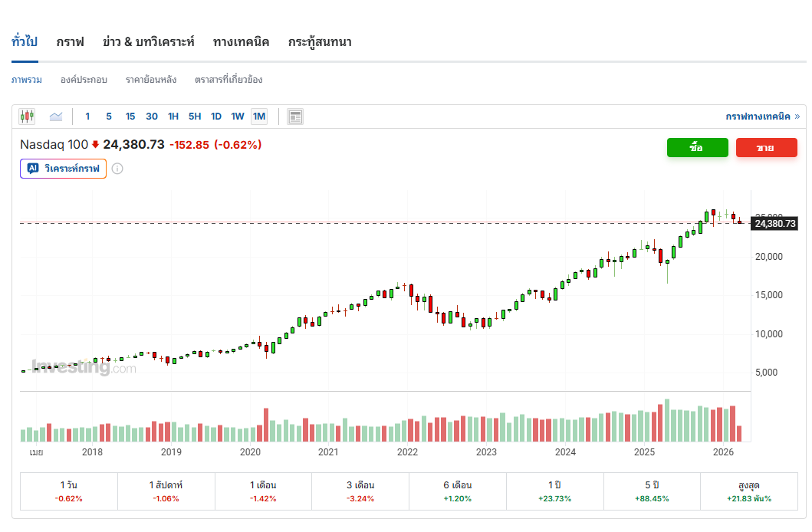Select the 1W chart interval
812x532 pixels.
[238, 117]
